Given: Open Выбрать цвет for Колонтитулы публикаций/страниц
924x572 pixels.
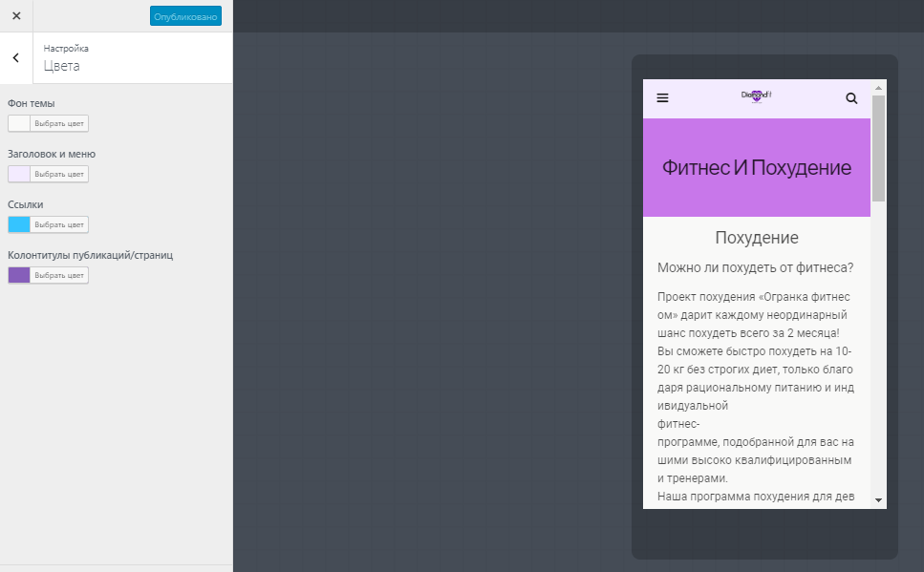Looking at the screenshot, I should 59,276.
